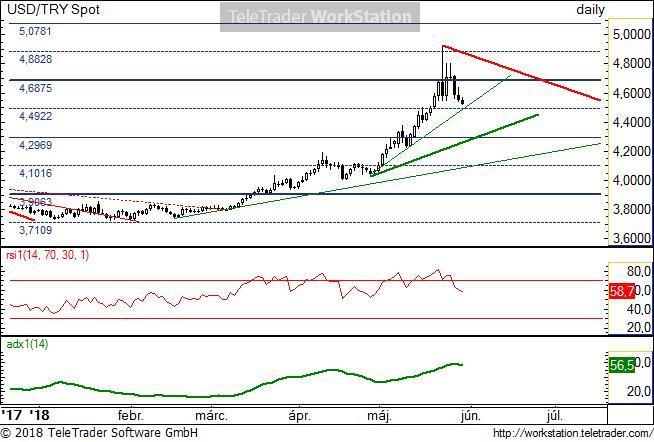Click the © 2018 TeleTrader Software GmbH text

99,432
